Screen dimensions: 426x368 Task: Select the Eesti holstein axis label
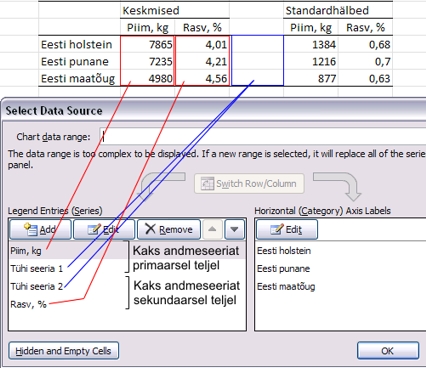tap(284, 251)
